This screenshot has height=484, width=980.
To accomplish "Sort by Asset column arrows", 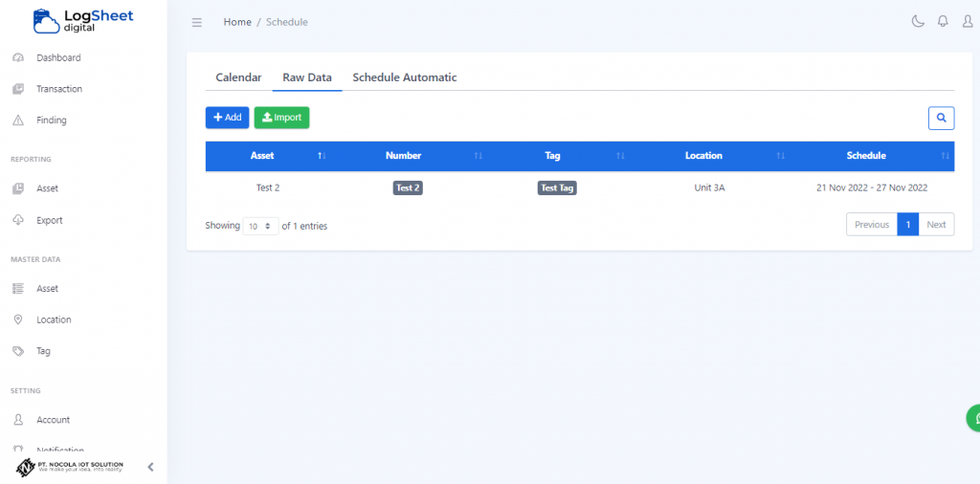I will tap(322, 156).
